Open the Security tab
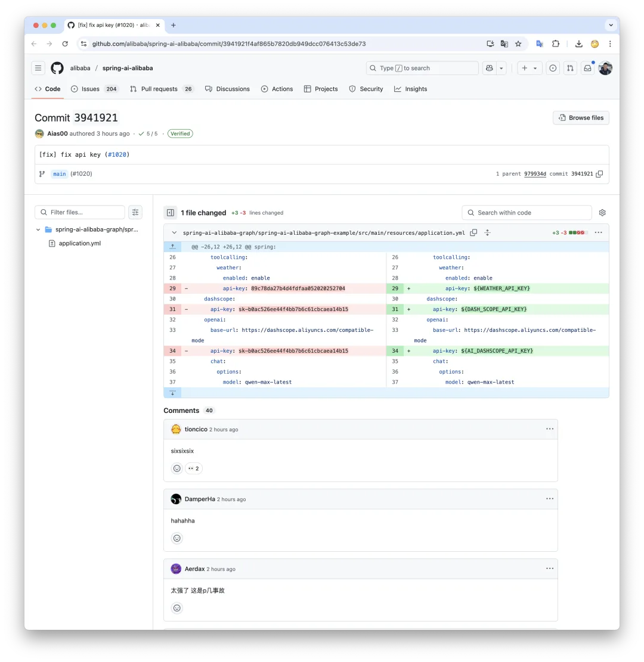Screen dimensions: 644x662 [x=366, y=89]
